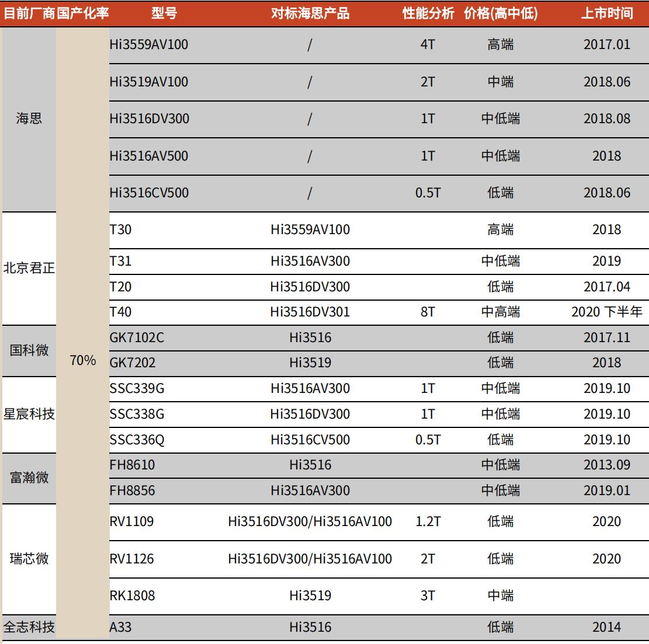Click the 2019.01 launch date
Viewport: 649px width, 644px height.
pyautogui.click(x=607, y=490)
